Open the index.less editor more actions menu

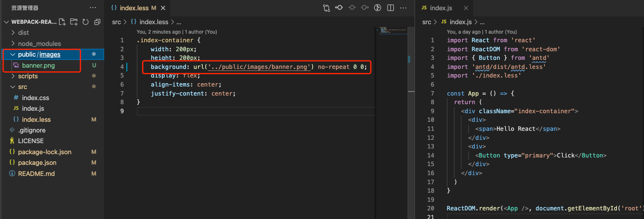pyautogui.click(x=403, y=8)
